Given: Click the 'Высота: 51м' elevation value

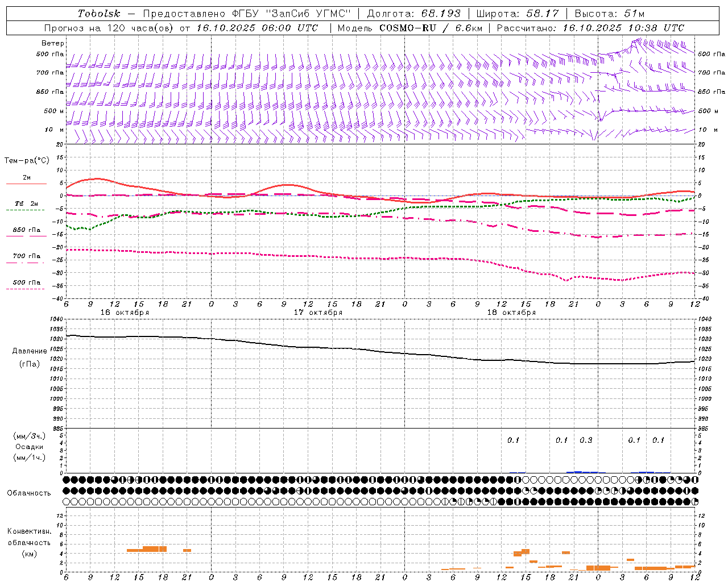Looking at the screenshot, I should click(610, 14).
